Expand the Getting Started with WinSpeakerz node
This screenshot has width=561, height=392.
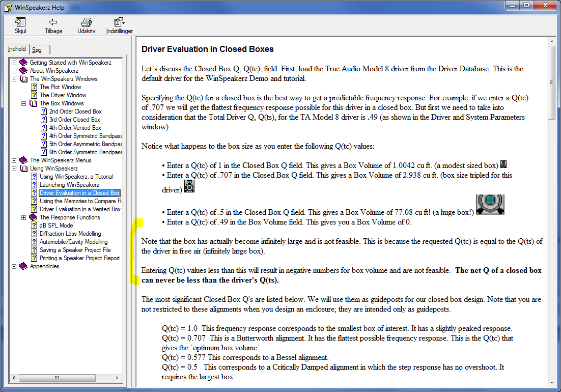click(x=14, y=63)
